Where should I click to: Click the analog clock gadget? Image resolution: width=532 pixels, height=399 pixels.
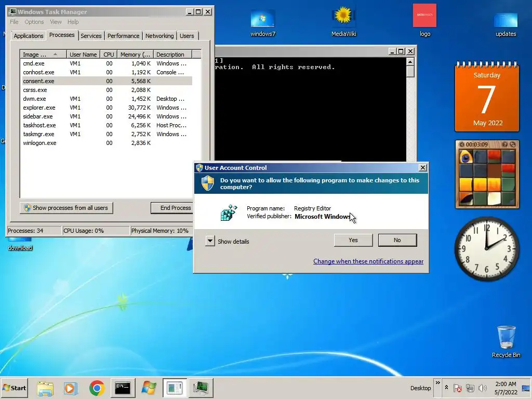coord(487,249)
